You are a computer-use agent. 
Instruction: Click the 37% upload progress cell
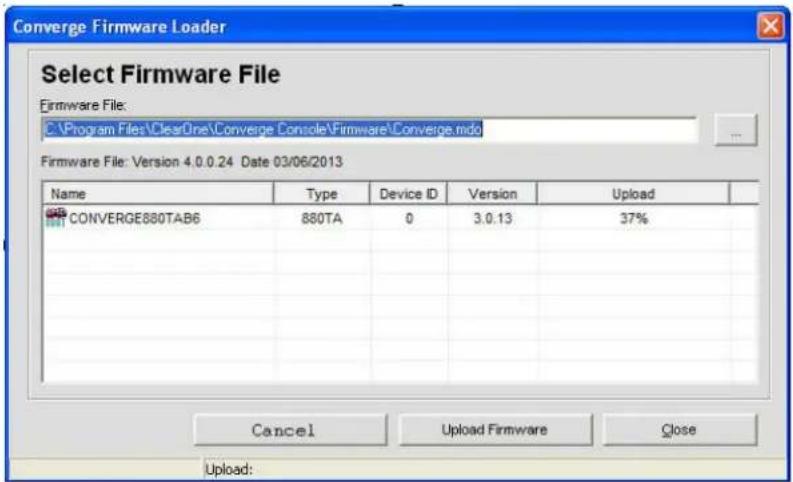(634, 218)
